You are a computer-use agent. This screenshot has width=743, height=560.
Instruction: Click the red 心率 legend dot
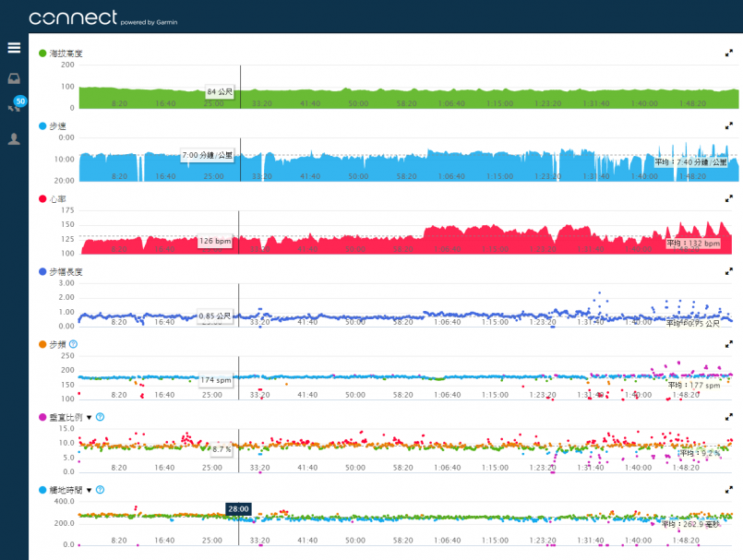(x=42, y=198)
